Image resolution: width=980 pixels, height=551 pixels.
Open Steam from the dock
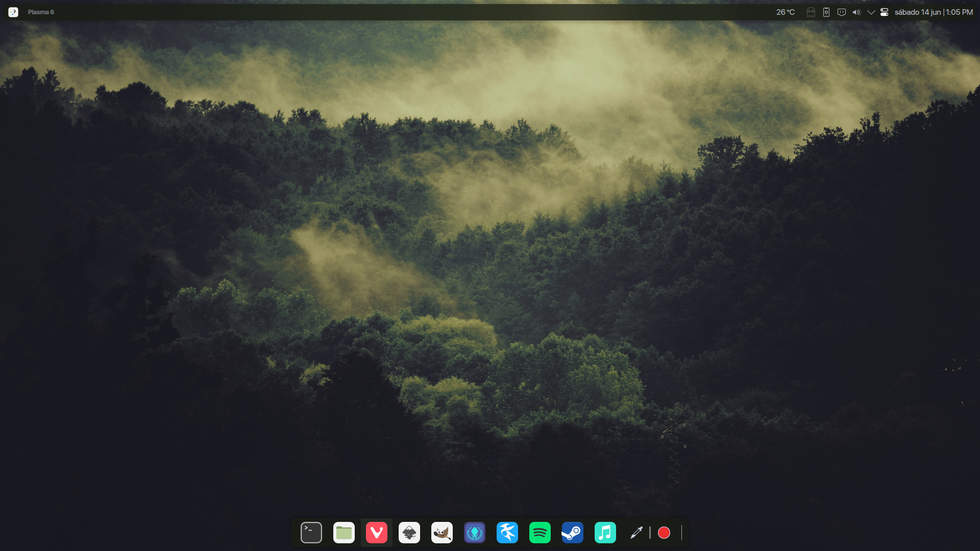[x=573, y=533]
